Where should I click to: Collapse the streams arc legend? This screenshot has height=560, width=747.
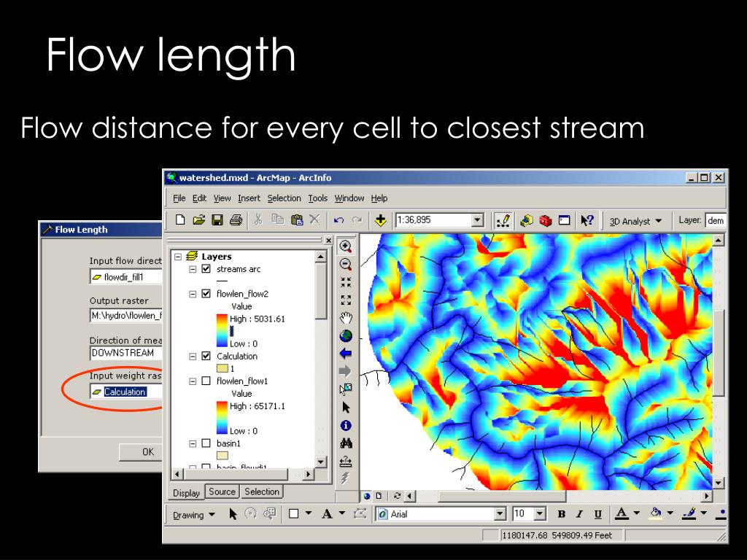pos(193,269)
